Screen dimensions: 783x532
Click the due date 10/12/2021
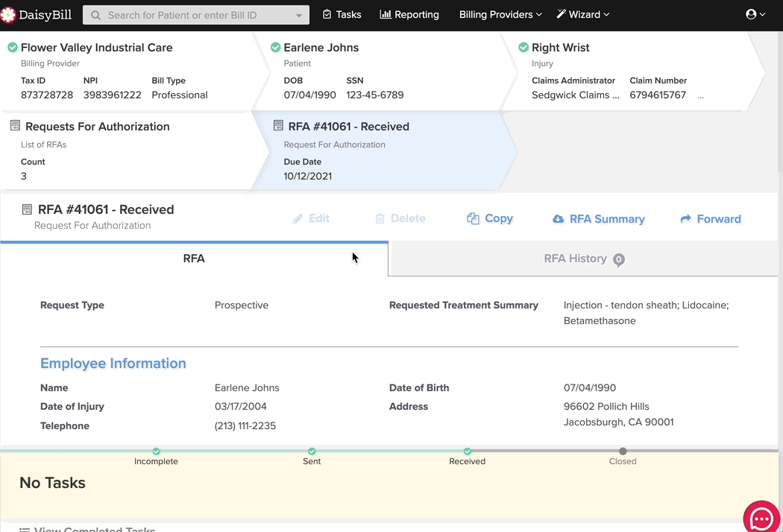[x=307, y=176]
